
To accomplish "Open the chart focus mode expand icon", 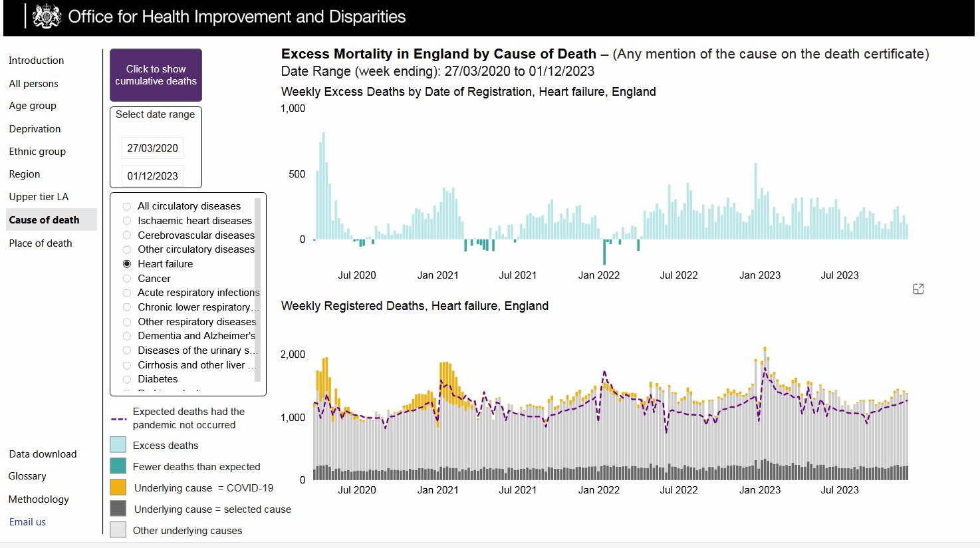I will (x=918, y=289).
